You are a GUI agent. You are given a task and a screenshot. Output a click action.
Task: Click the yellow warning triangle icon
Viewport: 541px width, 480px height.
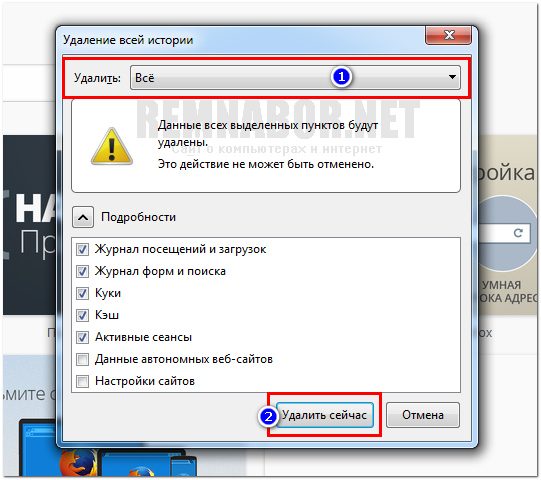(111, 146)
